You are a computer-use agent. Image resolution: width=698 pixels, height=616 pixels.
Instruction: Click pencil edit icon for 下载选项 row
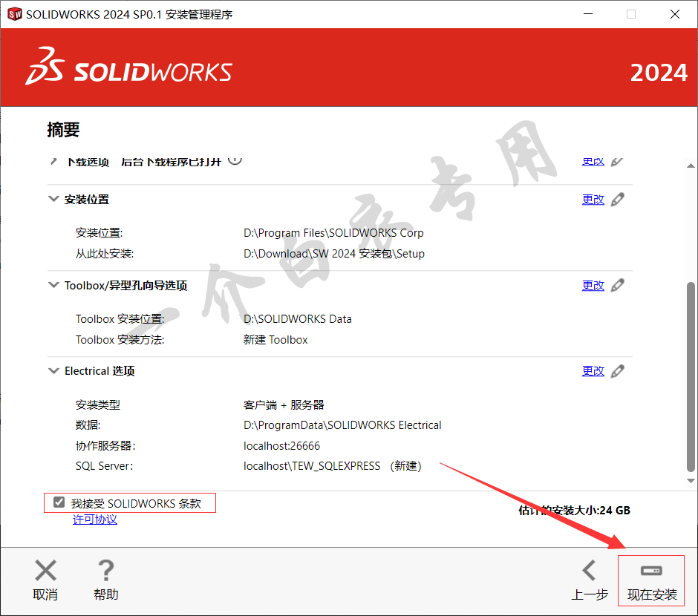tap(617, 162)
